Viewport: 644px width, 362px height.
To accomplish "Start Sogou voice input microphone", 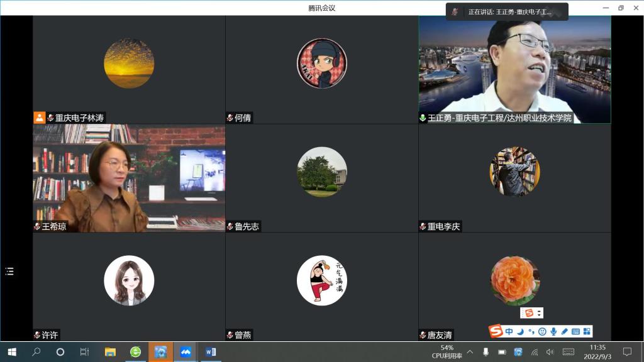I will pyautogui.click(x=553, y=331).
